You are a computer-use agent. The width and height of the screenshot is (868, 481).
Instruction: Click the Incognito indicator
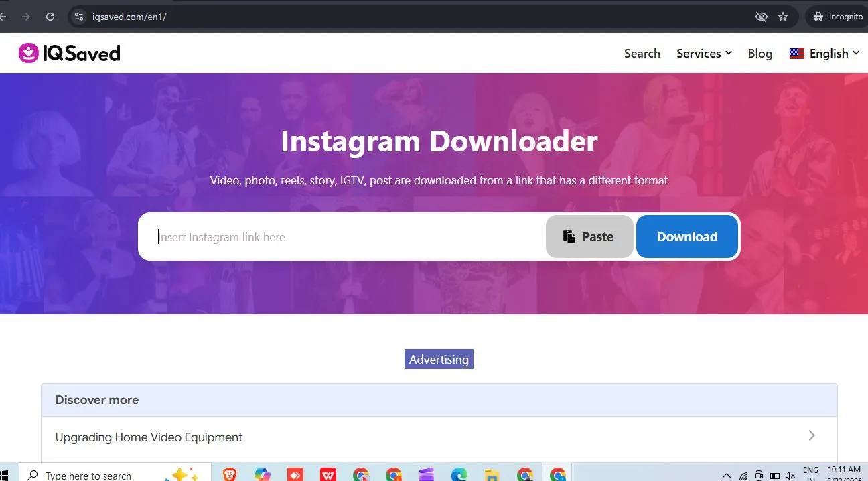[838, 17]
